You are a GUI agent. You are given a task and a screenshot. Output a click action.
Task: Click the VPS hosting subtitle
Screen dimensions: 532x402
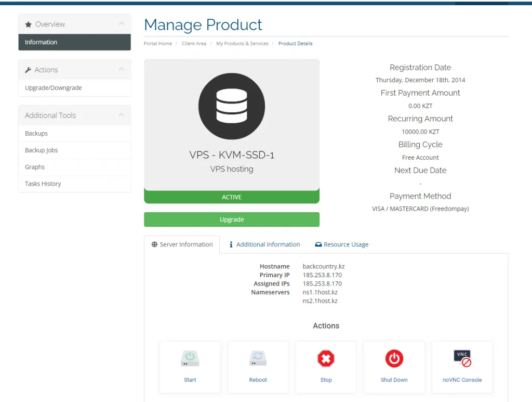tap(232, 169)
